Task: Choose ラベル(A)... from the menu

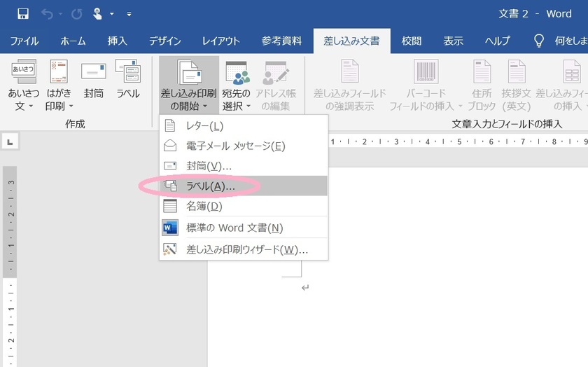Action: (x=244, y=186)
